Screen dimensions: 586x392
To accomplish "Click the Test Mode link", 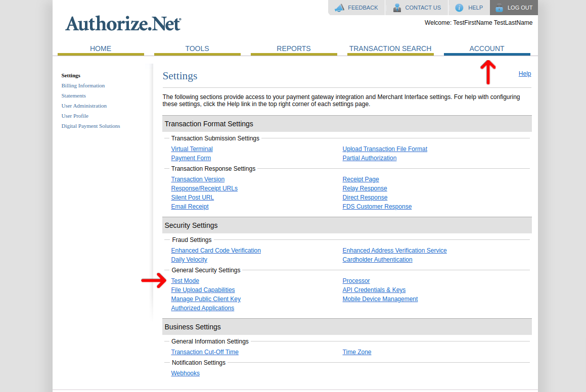I will pos(185,281).
